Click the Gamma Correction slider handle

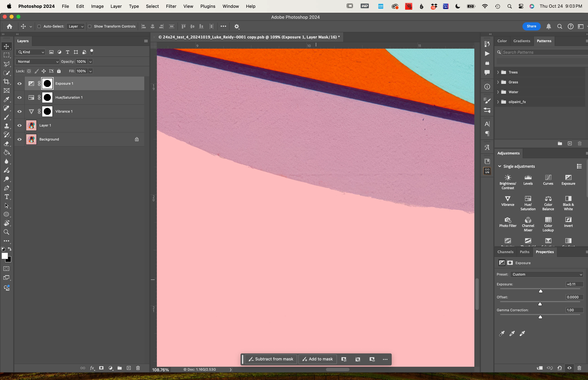pos(540,317)
